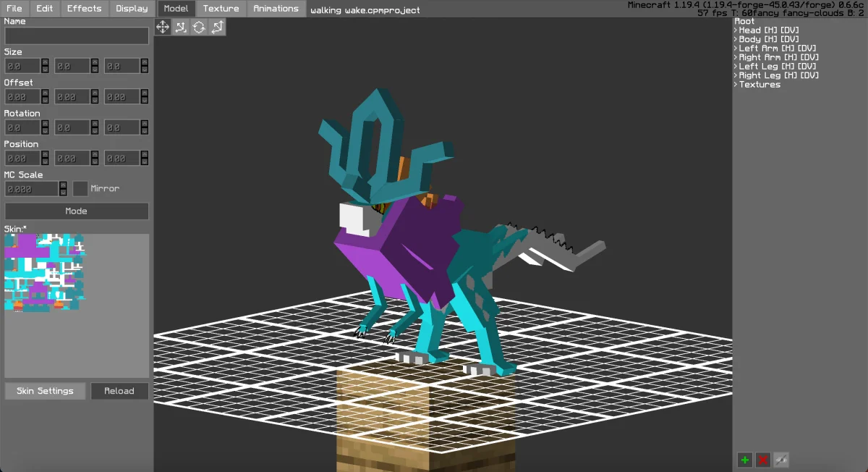Decrease Rotation X with its down arrow
Viewport: 868px width, 472px height.
click(45, 131)
